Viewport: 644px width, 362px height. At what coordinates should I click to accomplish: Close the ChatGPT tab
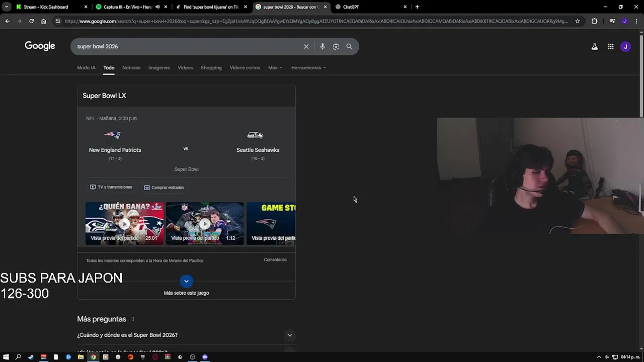pyautogui.click(x=405, y=7)
